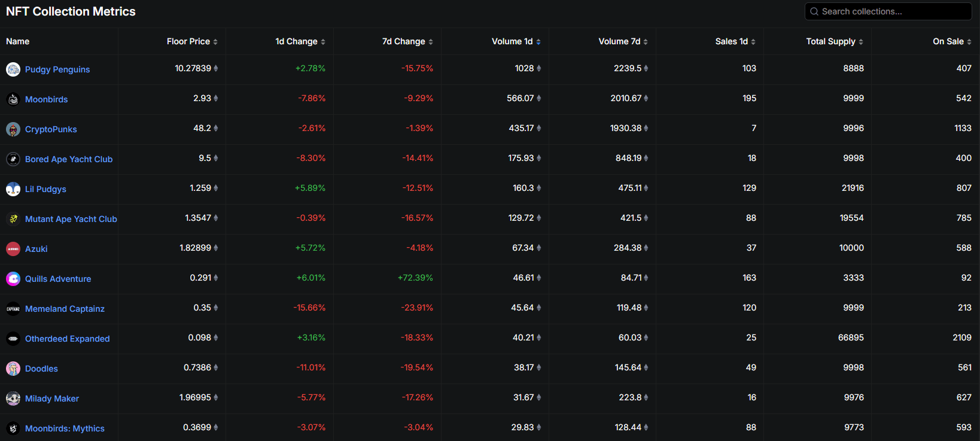Viewport: 980px width, 441px height.
Task: Click the ETH symbol next to volume 1028
Action: pos(539,68)
